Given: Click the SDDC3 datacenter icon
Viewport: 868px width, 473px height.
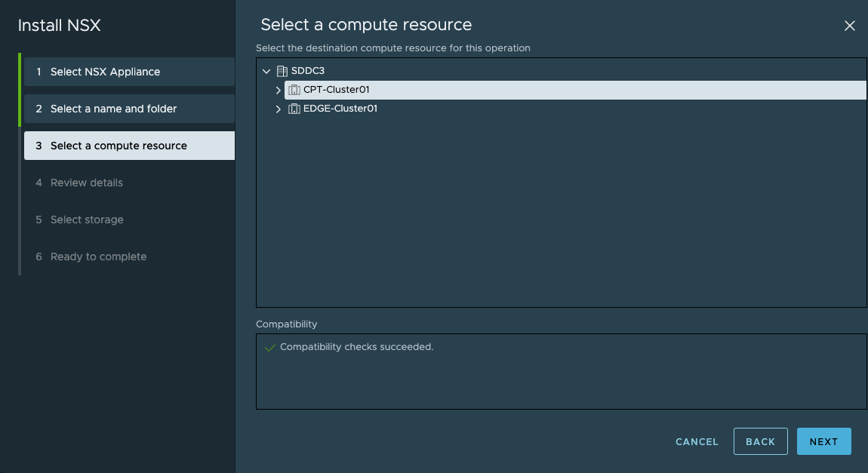Looking at the screenshot, I should (x=282, y=71).
